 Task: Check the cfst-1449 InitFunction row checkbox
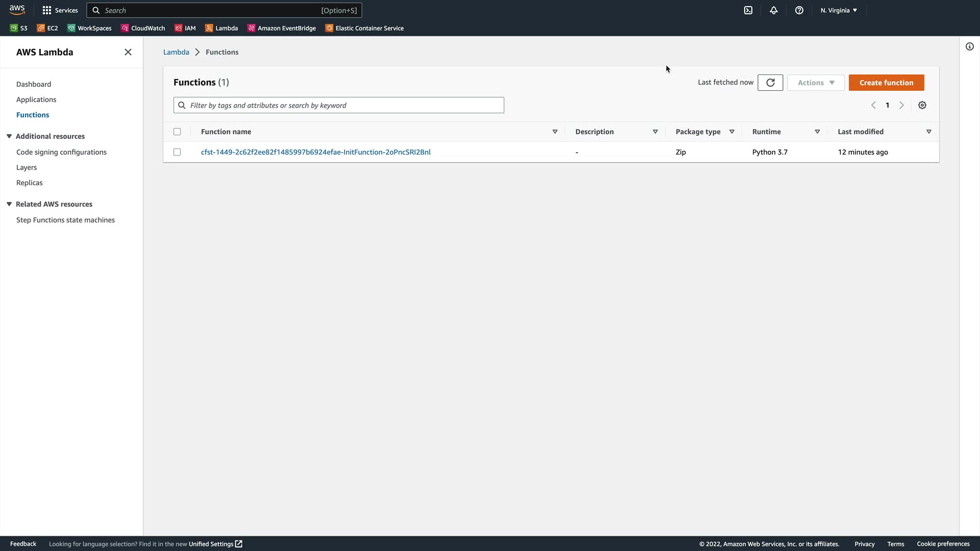coord(177,152)
